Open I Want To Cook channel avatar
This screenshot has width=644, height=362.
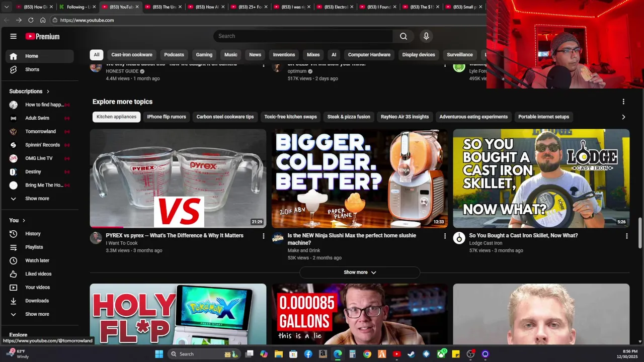point(96,238)
